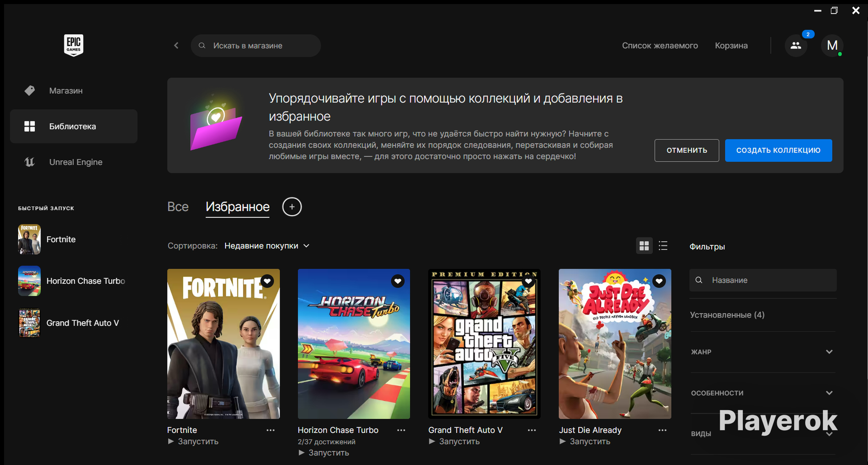This screenshot has height=465, width=868.
Task: Toggle favorite heart on Grand Theft Auto V
Action: [x=528, y=281]
